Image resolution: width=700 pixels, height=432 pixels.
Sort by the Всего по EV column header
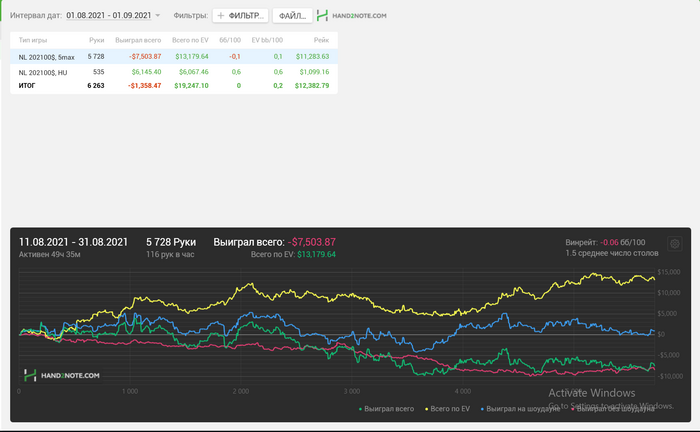click(x=190, y=40)
